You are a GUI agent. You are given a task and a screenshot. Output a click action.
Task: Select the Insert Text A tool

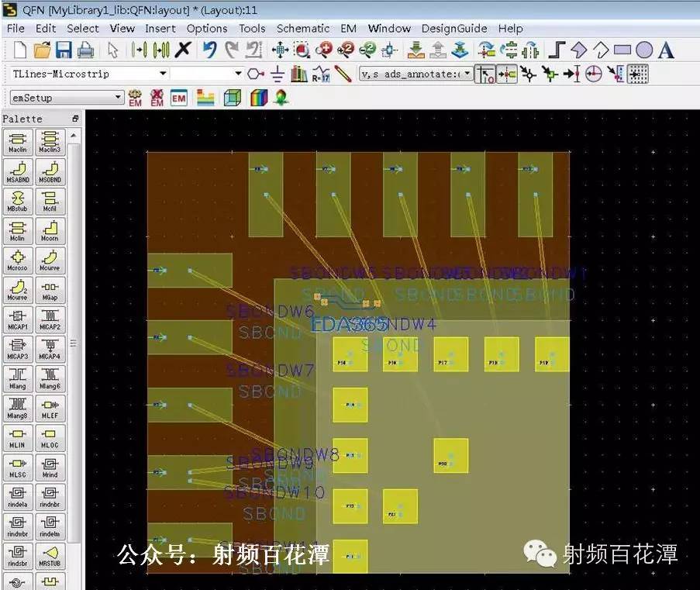click(666, 50)
